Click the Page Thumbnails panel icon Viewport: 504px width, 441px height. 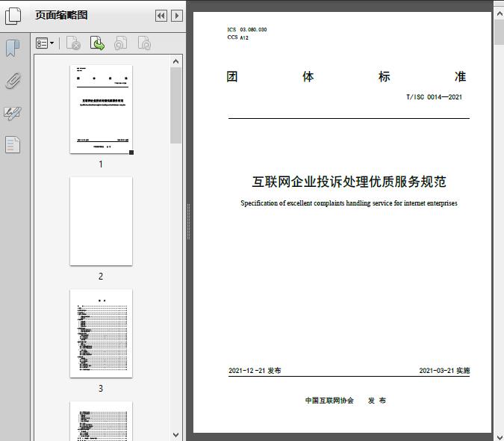point(13,15)
